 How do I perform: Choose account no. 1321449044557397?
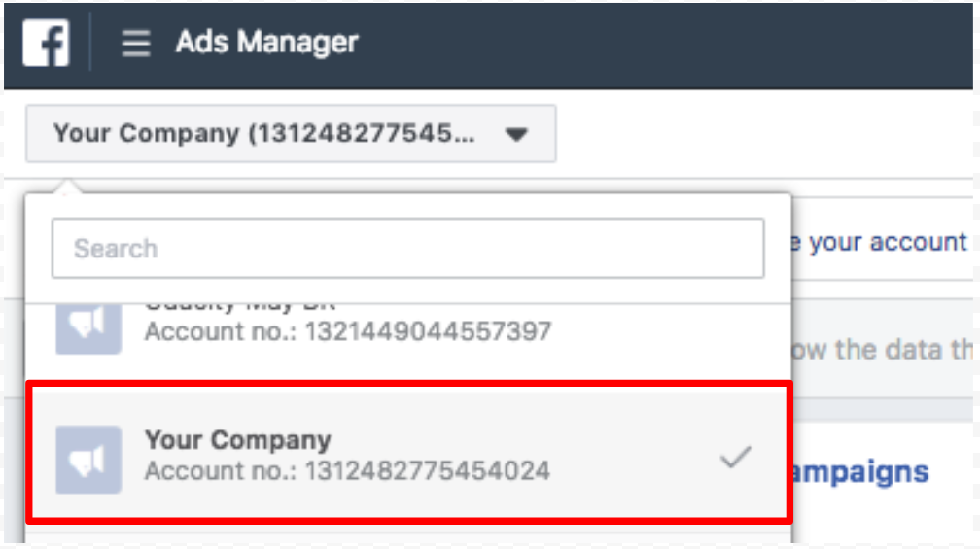click(347, 331)
